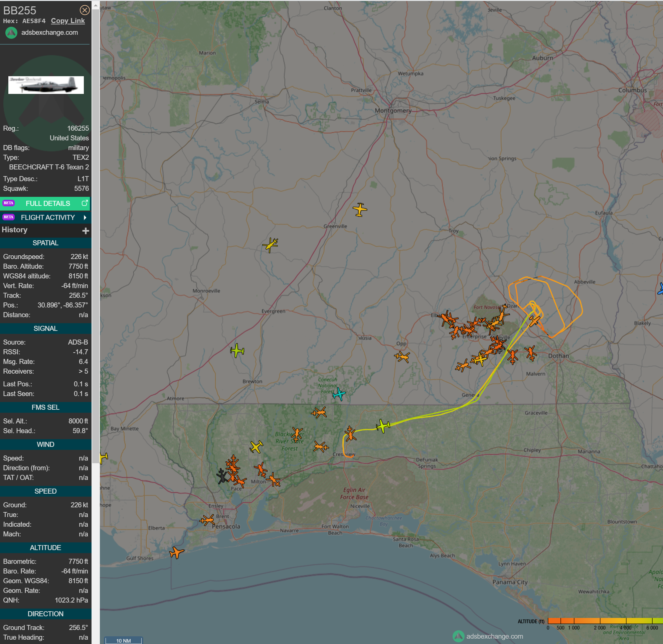Click the Baro. Altitude value 7750 ft
The image size is (663, 644).
point(78,266)
